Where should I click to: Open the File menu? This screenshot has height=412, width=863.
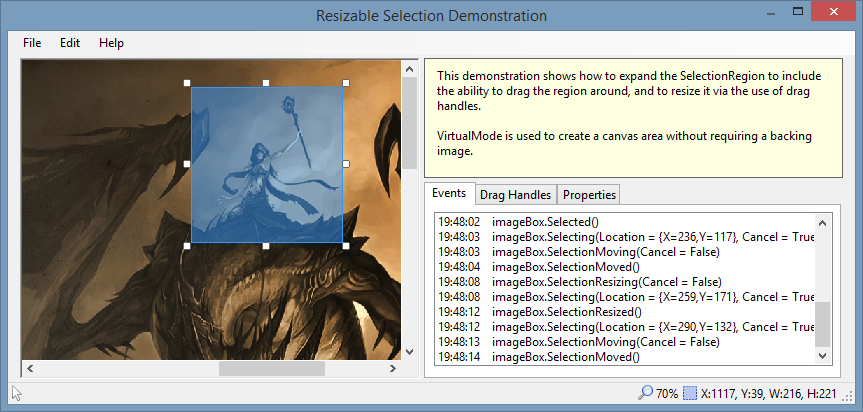(x=32, y=43)
